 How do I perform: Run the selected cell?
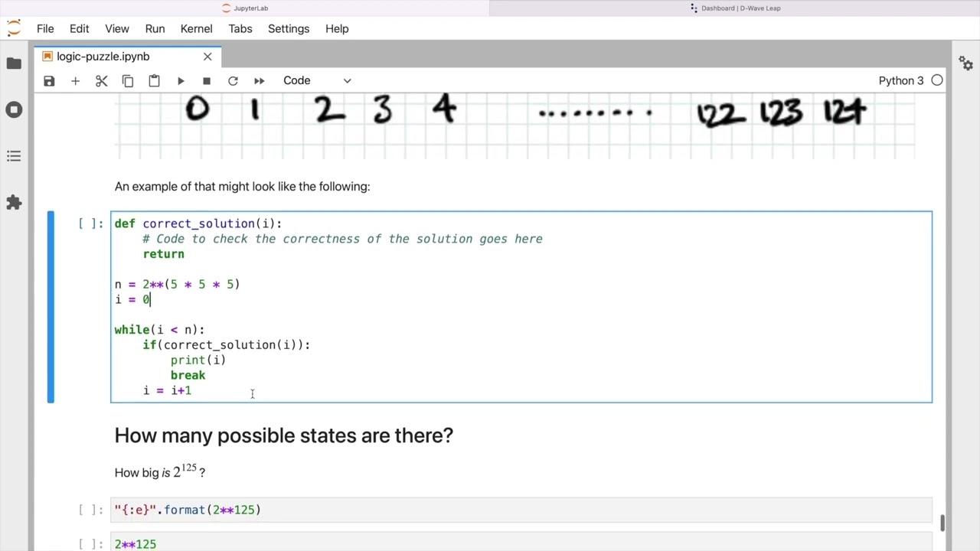181,80
